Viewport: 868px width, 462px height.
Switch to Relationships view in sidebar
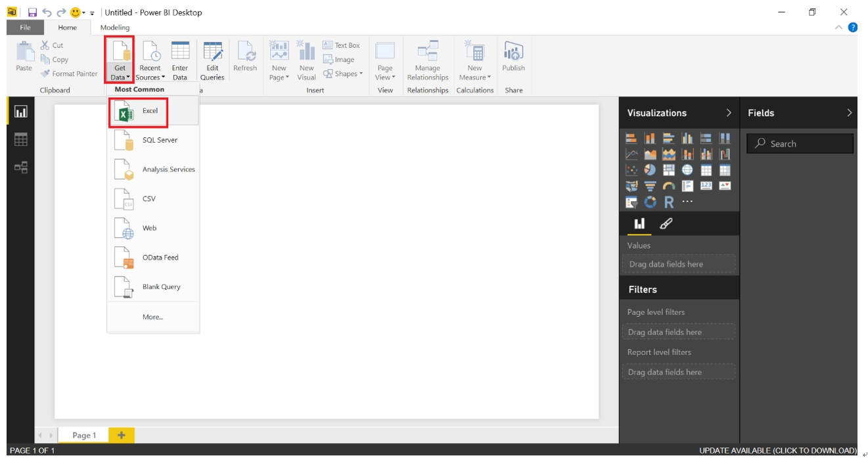tap(20, 167)
